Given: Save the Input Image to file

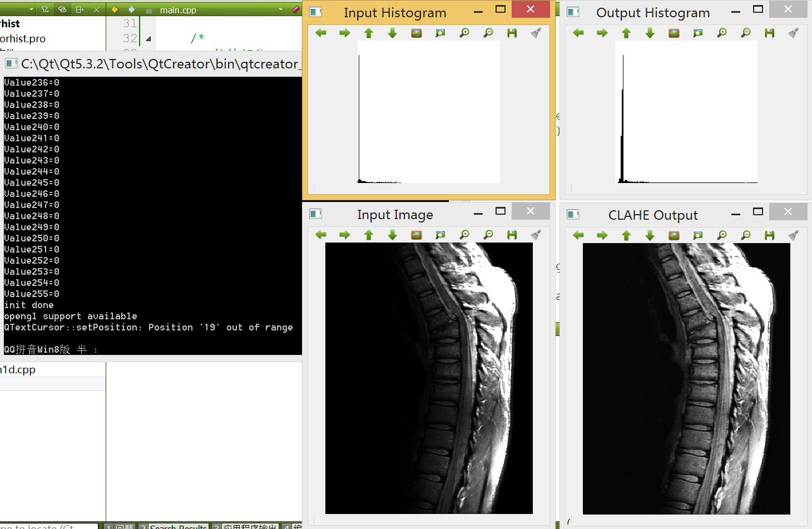Looking at the screenshot, I should pyautogui.click(x=512, y=235).
